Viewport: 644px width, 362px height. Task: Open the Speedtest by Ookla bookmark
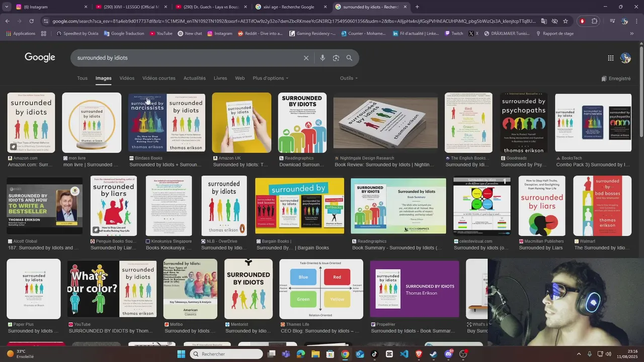(x=77, y=34)
